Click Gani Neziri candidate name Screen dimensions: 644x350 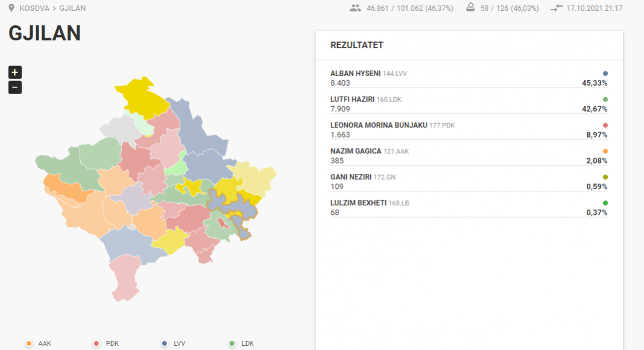[351, 177]
